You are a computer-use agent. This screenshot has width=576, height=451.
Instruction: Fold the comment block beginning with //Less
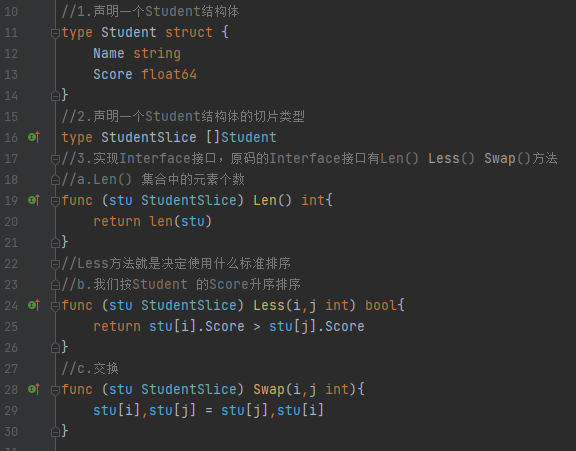(x=55, y=264)
